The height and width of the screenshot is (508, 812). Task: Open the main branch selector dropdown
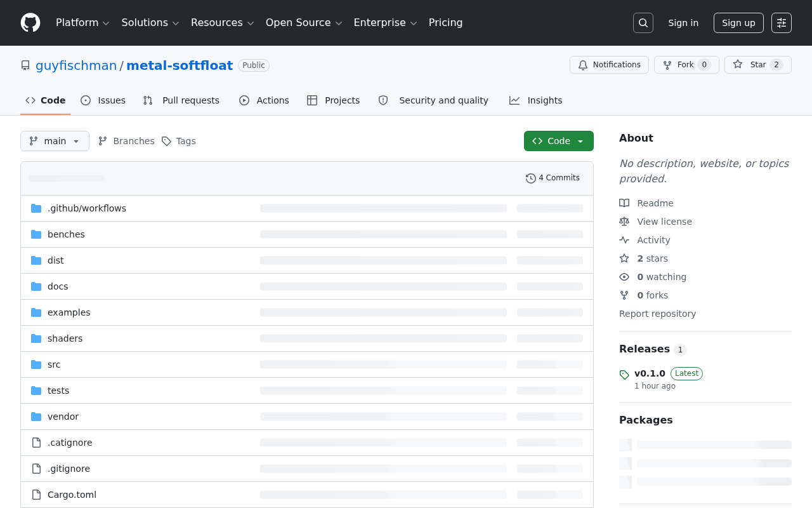tap(55, 141)
